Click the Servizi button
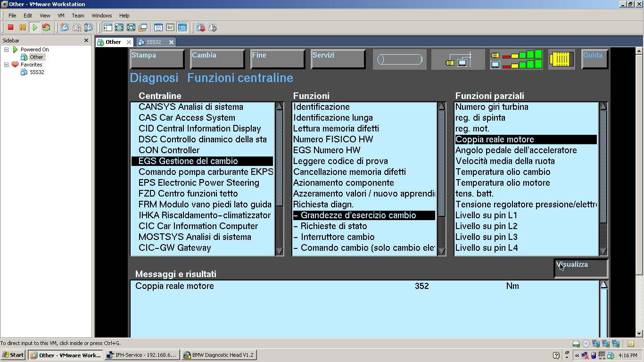This screenshot has width=644, height=362. coord(338,59)
